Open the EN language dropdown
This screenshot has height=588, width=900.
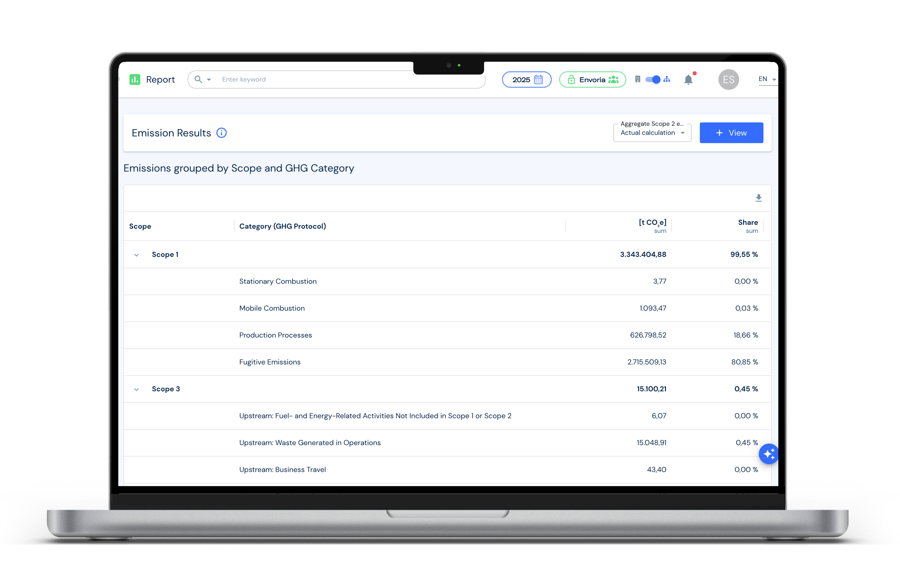pyautogui.click(x=767, y=79)
